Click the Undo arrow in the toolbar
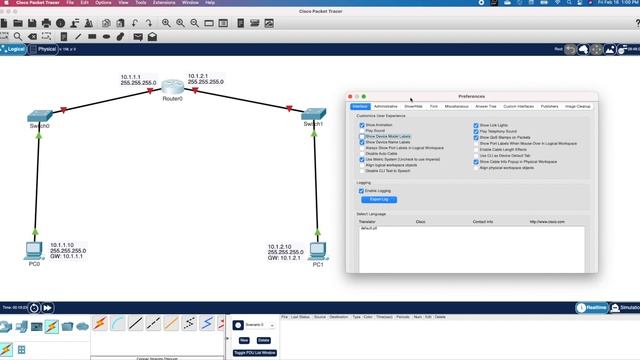The image size is (640, 360). tap(135, 23)
